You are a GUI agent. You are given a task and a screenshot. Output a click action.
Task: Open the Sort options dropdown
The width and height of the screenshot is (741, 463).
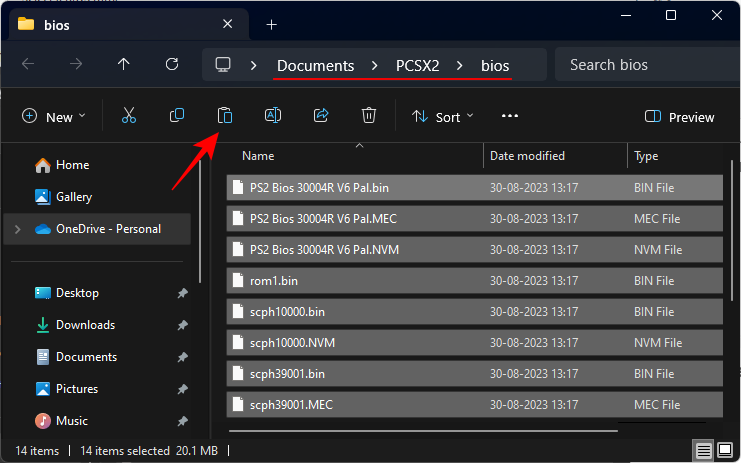point(442,116)
